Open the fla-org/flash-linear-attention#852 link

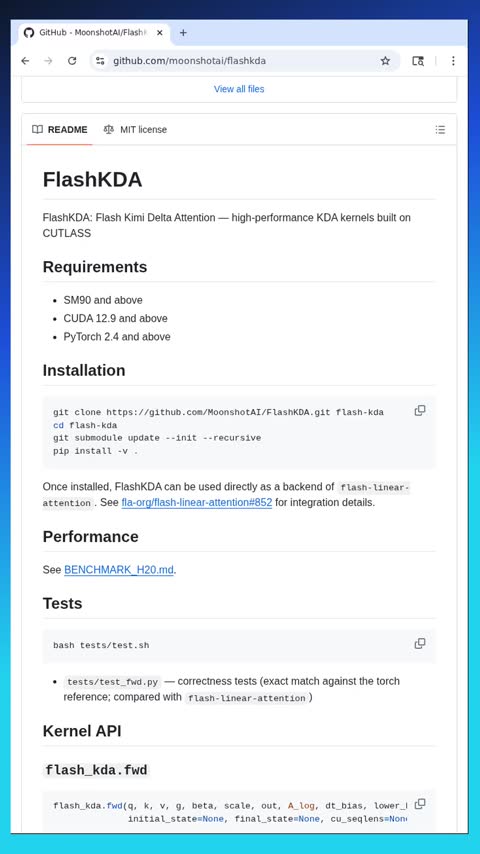click(197, 503)
